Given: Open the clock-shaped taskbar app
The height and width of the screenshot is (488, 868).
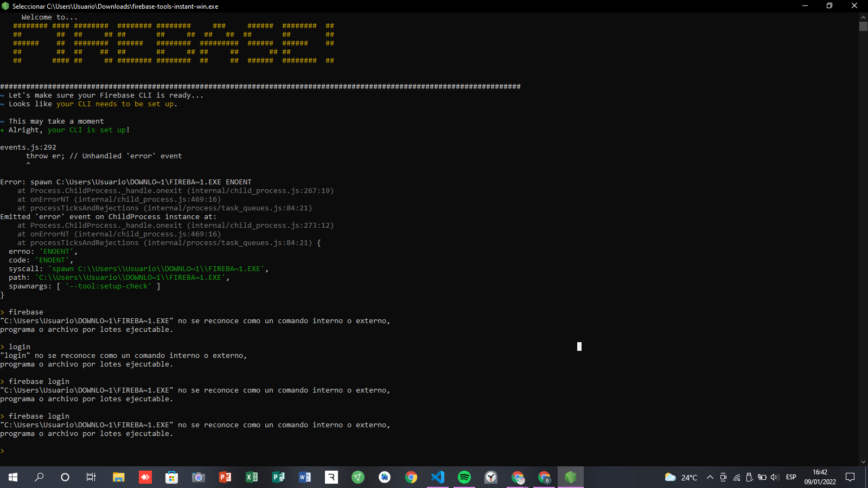Looking at the screenshot, I should click(490, 477).
